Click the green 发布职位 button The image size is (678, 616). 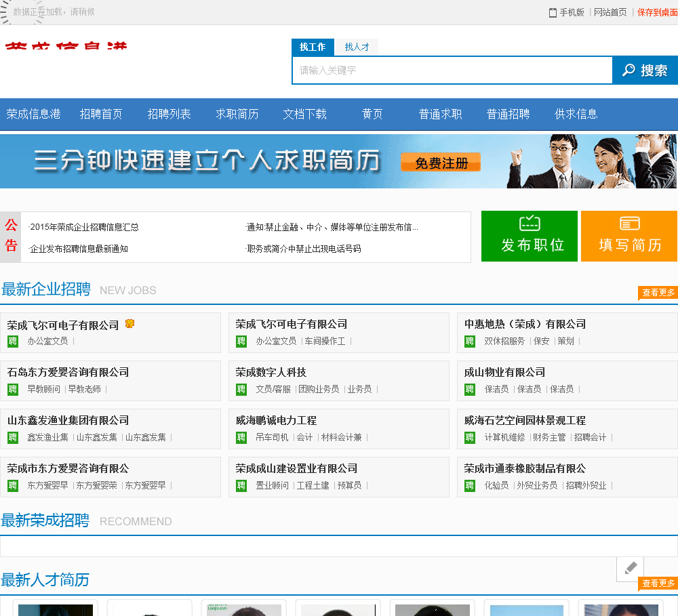click(x=530, y=236)
